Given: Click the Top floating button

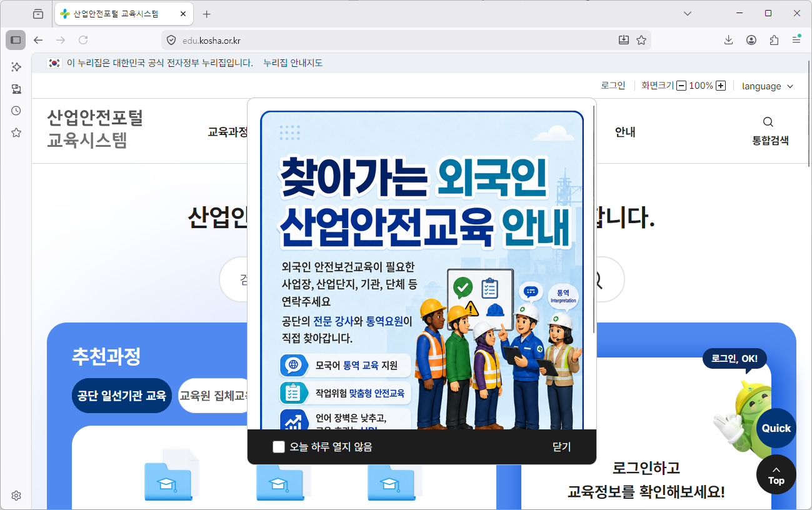Looking at the screenshot, I should [x=776, y=474].
